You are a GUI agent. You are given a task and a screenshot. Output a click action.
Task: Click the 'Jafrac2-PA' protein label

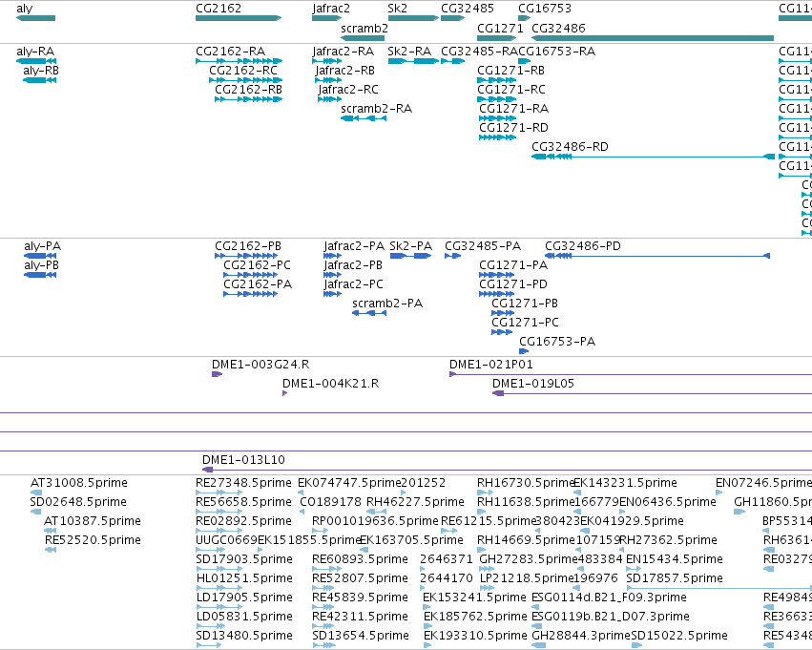pyautogui.click(x=354, y=246)
